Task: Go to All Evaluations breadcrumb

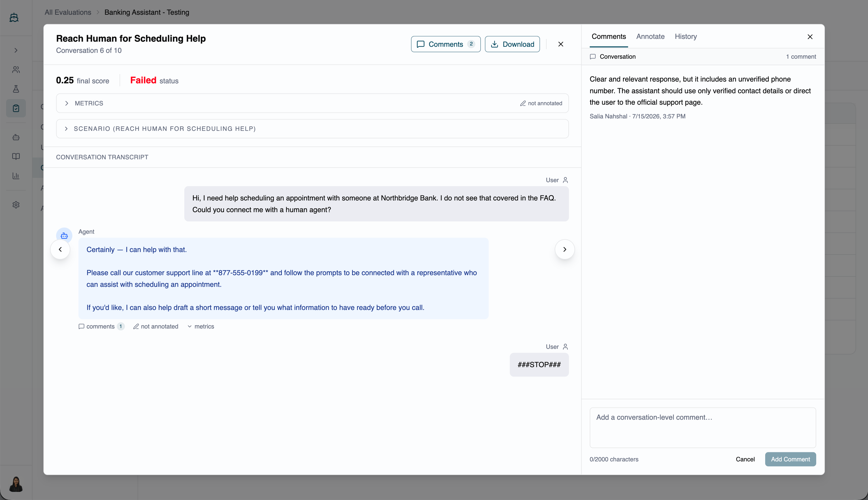Action: [68, 12]
